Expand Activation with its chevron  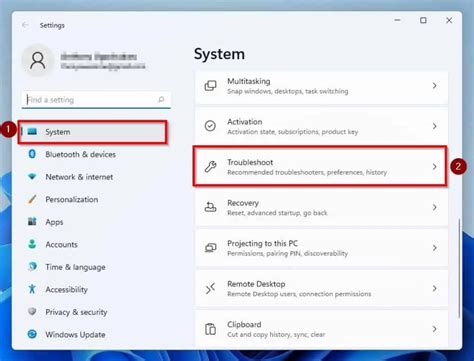click(434, 126)
